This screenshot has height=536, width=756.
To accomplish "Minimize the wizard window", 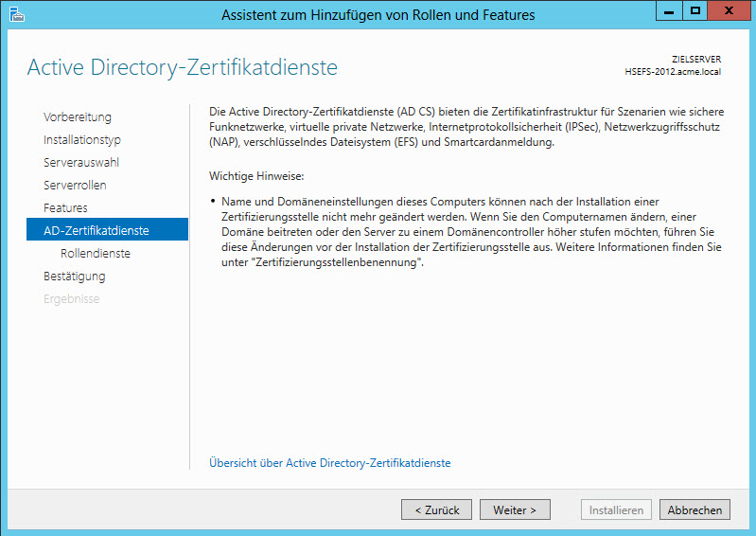I will coord(669,11).
